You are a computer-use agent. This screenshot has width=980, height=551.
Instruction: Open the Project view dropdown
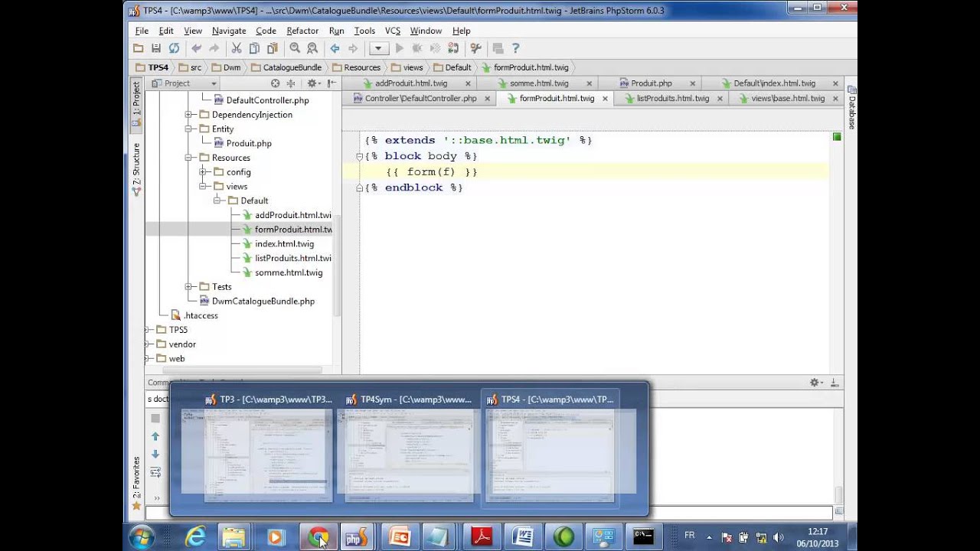(214, 83)
